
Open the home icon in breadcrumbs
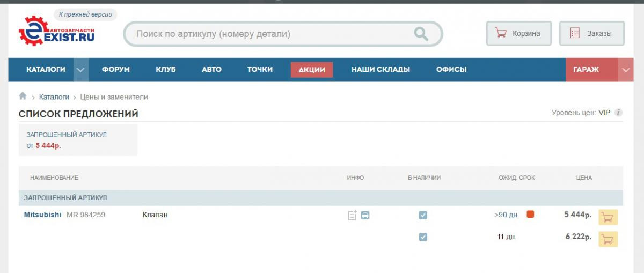point(23,97)
